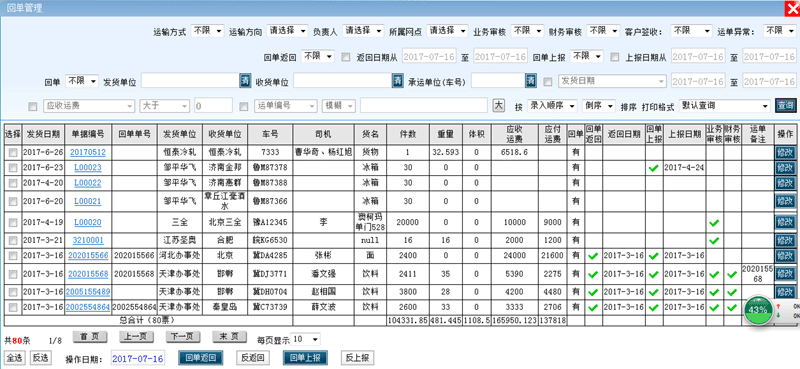Open the 运输方向 dropdown
800x369 pixels.
click(288, 31)
